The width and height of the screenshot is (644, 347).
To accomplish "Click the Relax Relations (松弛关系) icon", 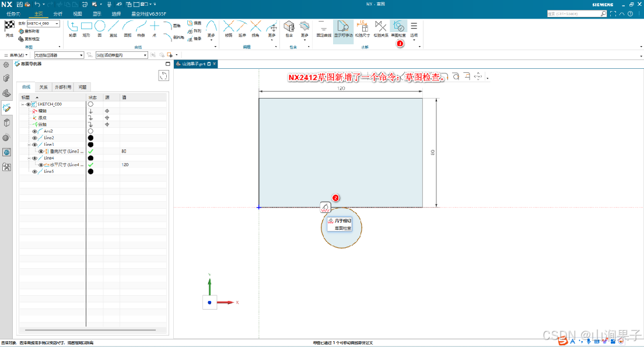I will click(x=381, y=27).
